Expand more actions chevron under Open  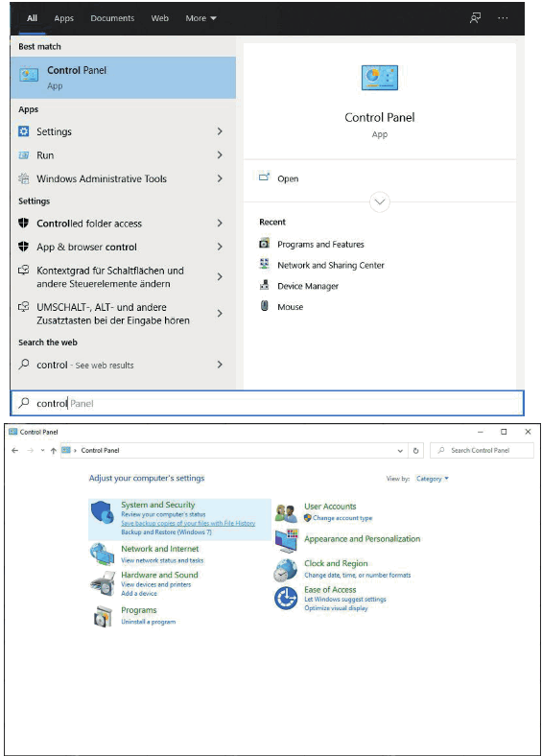[380, 201]
